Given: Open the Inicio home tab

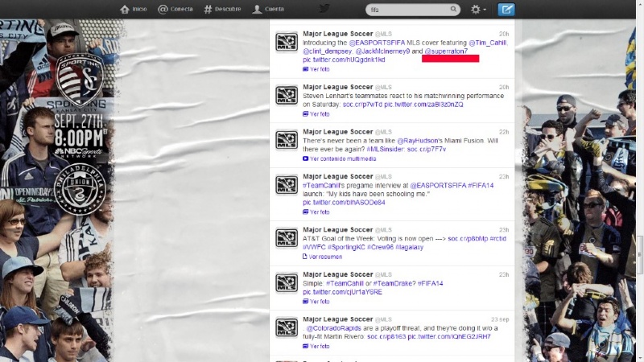Looking at the screenshot, I should click(x=134, y=9).
